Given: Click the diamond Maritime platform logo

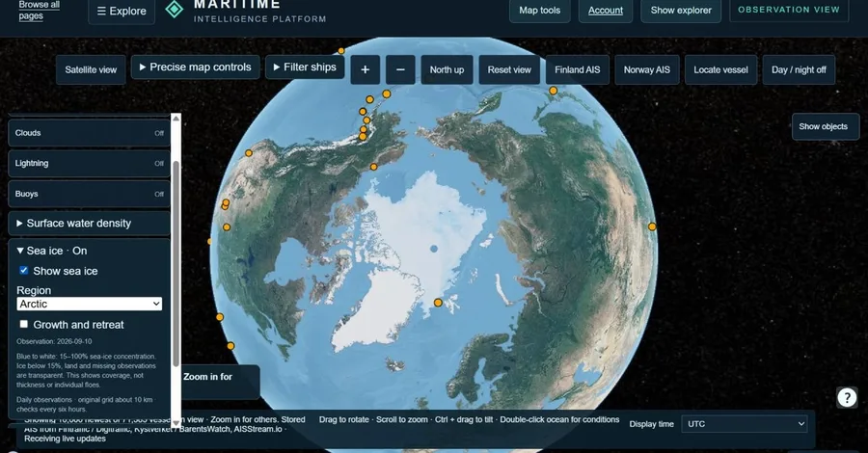Looking at the screenshot, I should click(x=175, y=9).
